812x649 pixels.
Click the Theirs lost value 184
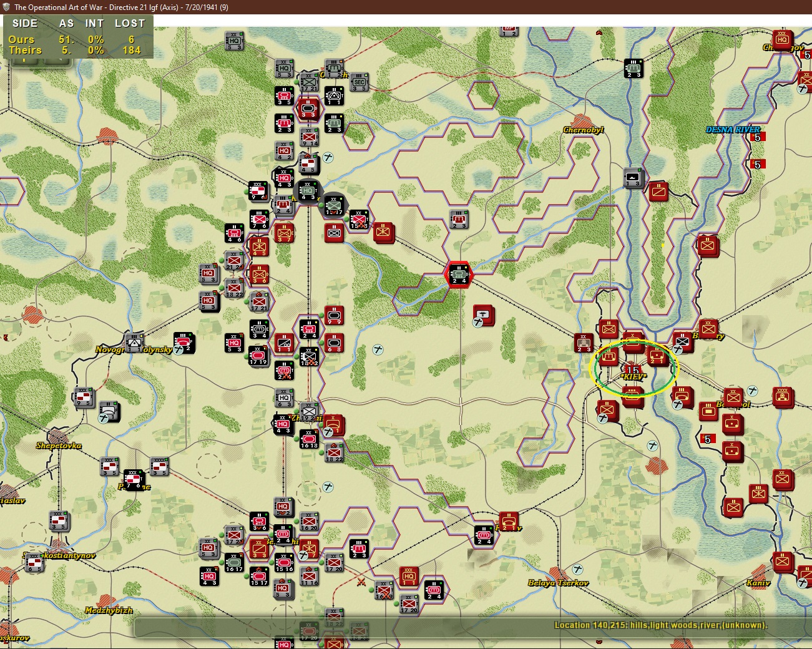pos(132,50)
